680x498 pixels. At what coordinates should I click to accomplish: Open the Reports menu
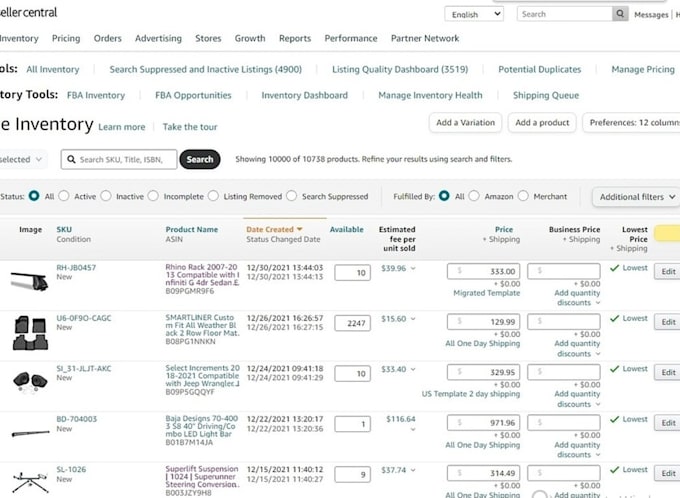point(295,38)
